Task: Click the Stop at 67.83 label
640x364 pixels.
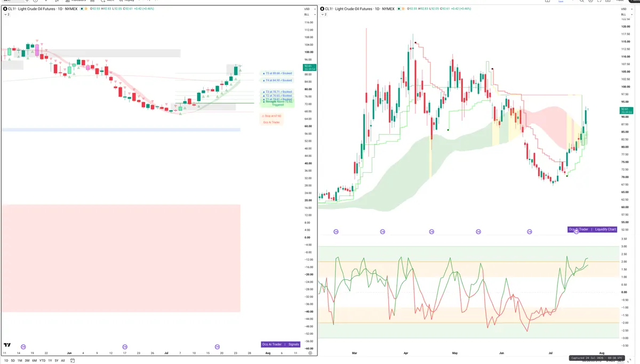Action: (x=271, y=116)
